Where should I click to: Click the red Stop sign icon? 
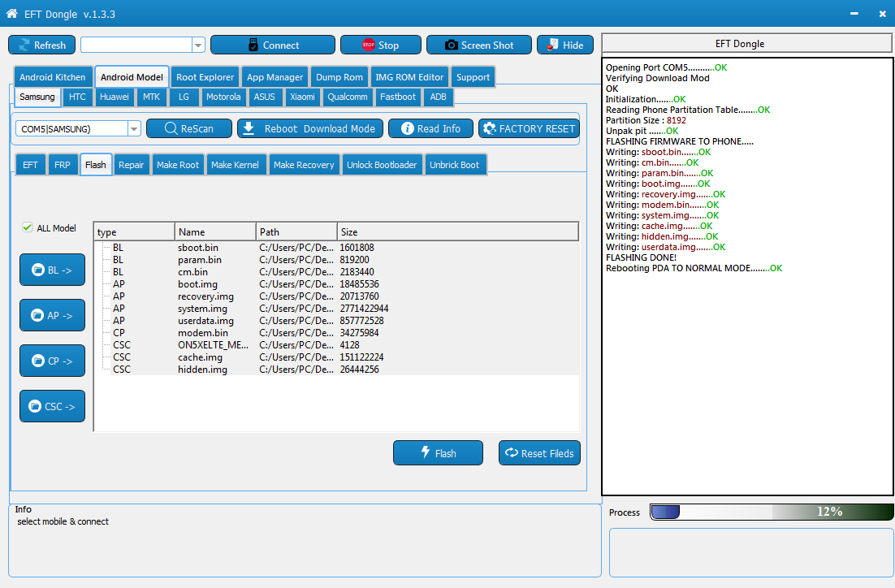(368, 45)
